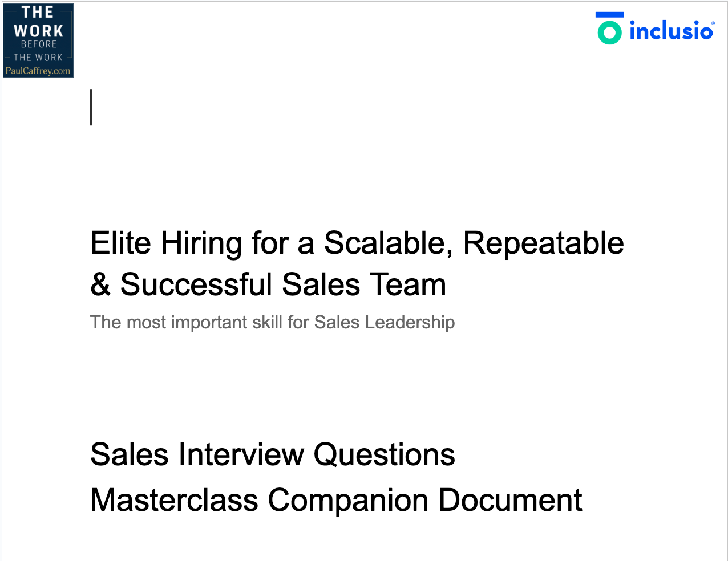Screen dimensions: 728x561
Task: Click the subtitle about Sales Leadership skill
Action: pyautogui.click(x=272, y=322)
